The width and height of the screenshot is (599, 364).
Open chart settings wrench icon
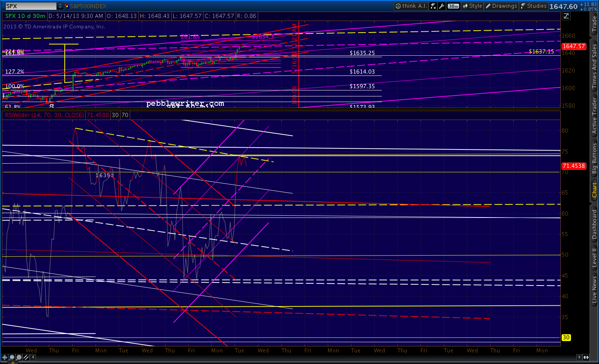pos(442,6)
